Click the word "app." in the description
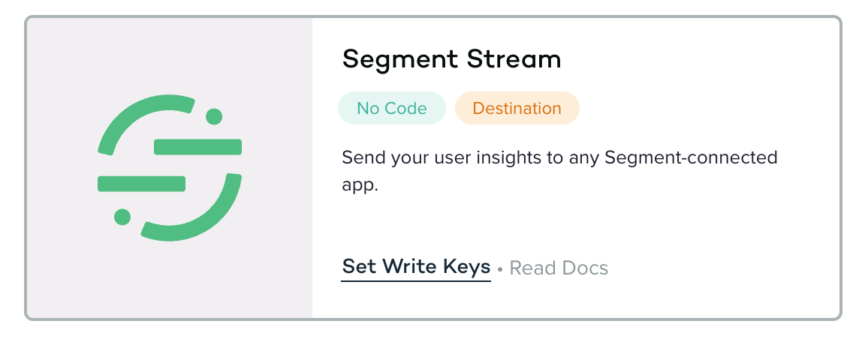This screenshot has height=345, width=868. click(359, 185)
